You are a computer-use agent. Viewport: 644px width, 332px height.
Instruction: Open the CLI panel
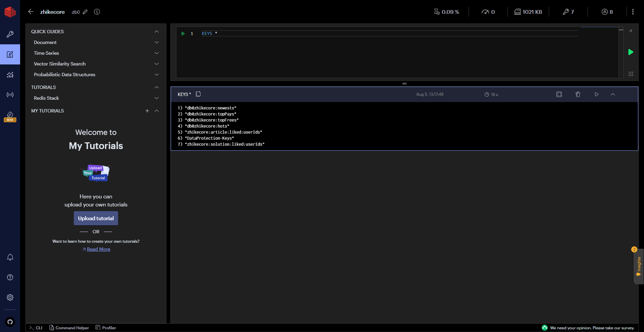[36, 328]
